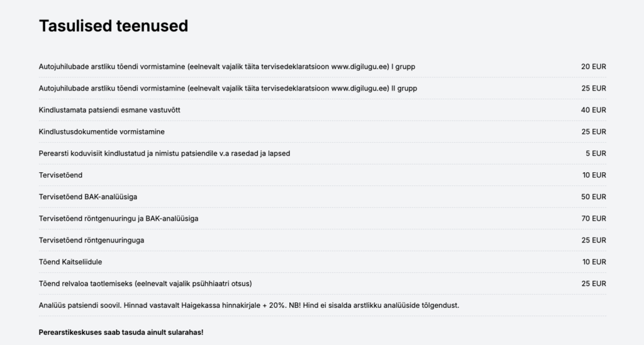Screen dimensions: 644x345
Task: Select the "Tervisetõend röntgenuuringuga" service
Action: tap(91, 240)
